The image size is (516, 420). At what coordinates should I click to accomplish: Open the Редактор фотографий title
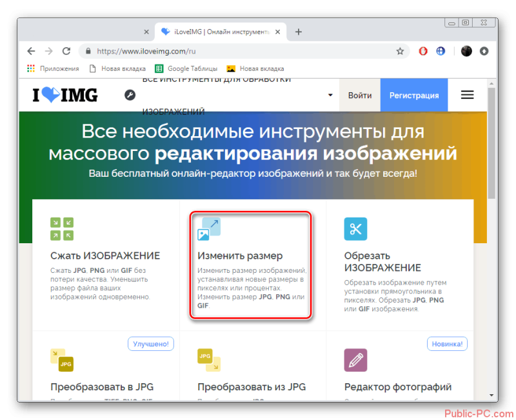(398, 387)
